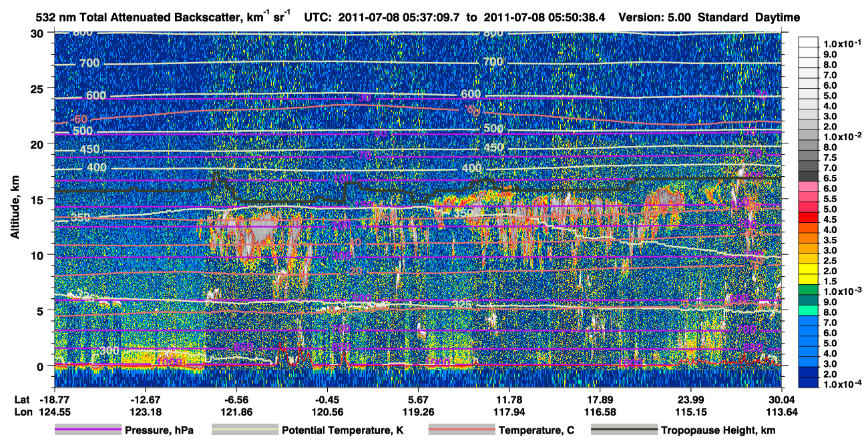Image resolution: width=868 pixels, height=445 pixels.
Task: Click the 'Lat' row label
Action: coord(21,400)
